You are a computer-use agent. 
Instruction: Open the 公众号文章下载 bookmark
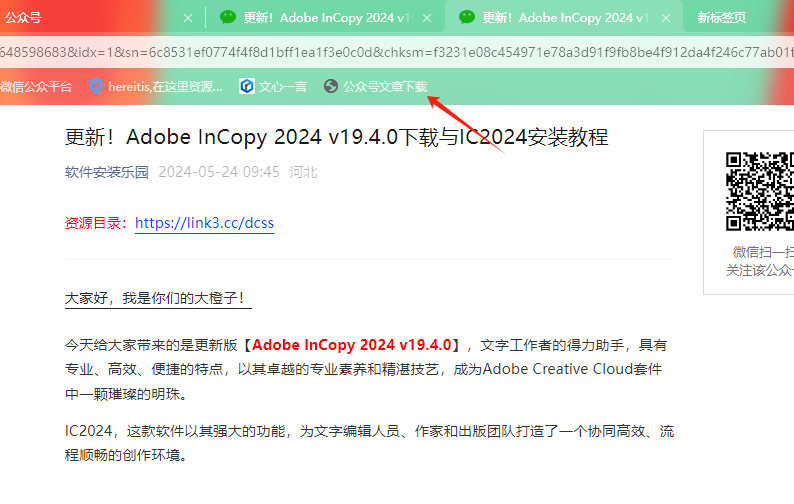pos(376,87)
